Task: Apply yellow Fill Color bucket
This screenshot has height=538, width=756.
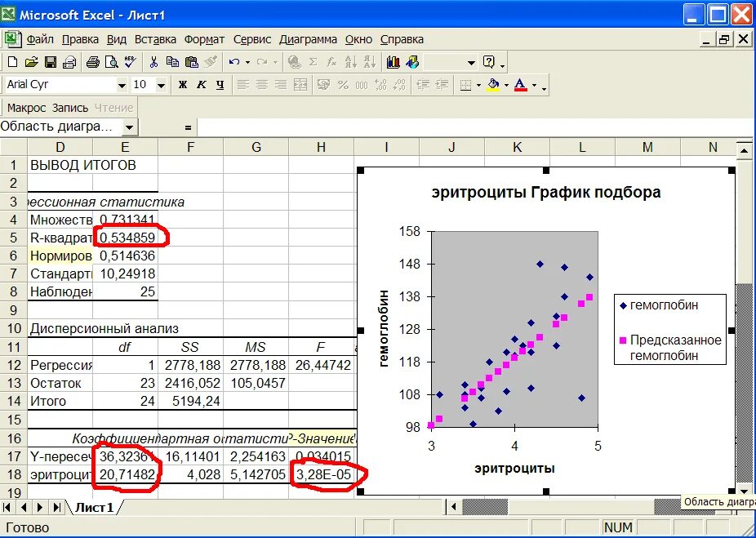Action: pos(493,86)
